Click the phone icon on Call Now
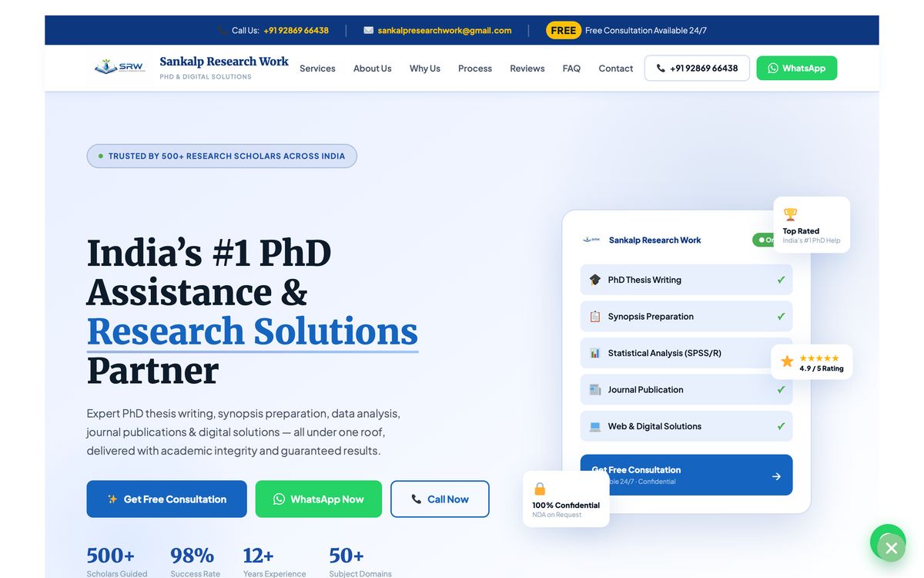The image size is (924, 578). click(x=417, y=499)
